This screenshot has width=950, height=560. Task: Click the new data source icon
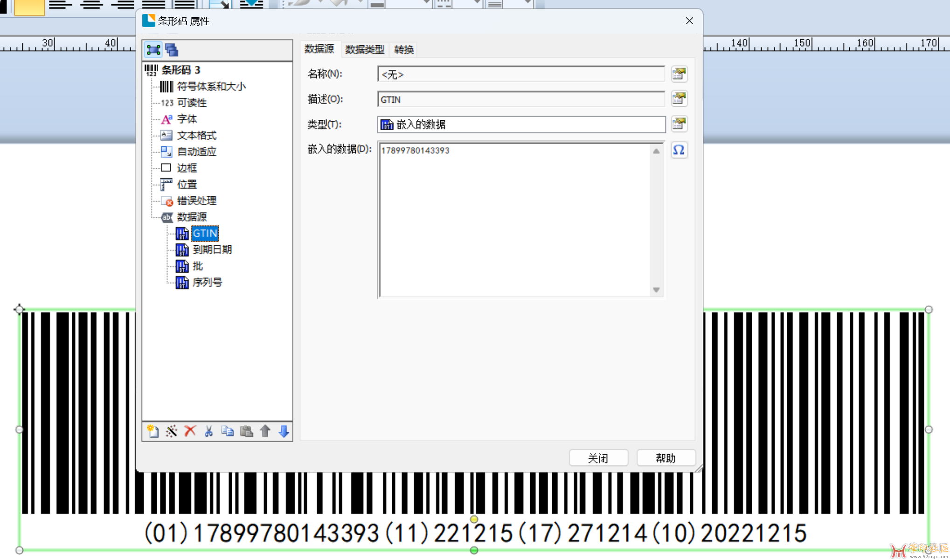point(153,431)
